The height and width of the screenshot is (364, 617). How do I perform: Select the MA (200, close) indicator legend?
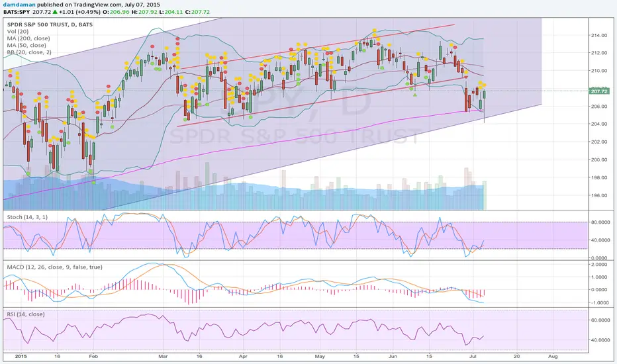(28, 38)
